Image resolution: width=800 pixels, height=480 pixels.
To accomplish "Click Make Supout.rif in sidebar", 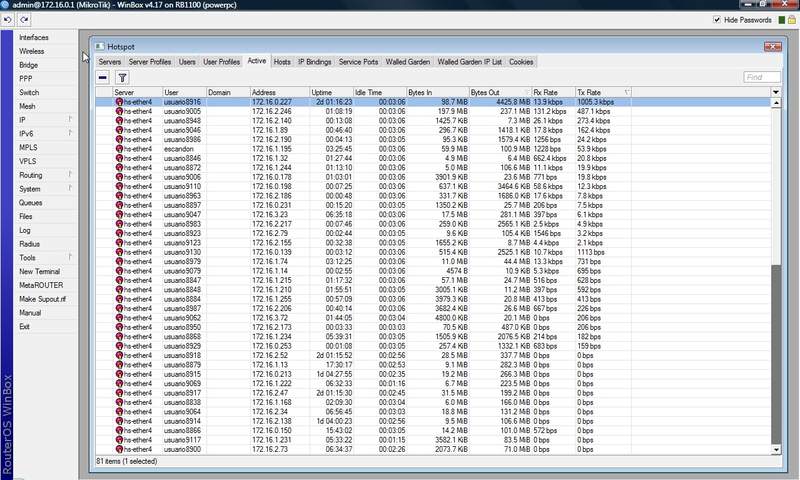I will pyautogui.click(x=42, y=299).
